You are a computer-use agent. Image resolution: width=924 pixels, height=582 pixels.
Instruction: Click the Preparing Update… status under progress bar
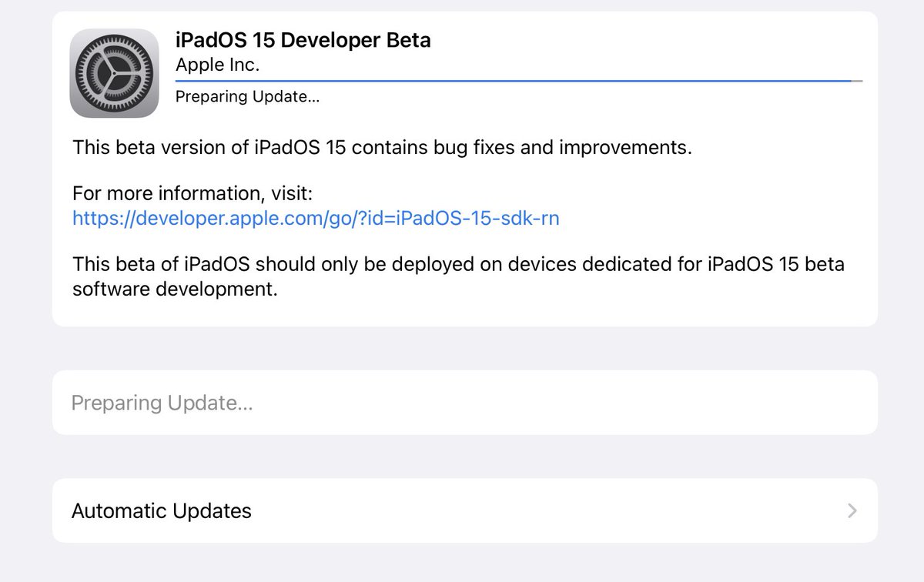tap(247, 97)
